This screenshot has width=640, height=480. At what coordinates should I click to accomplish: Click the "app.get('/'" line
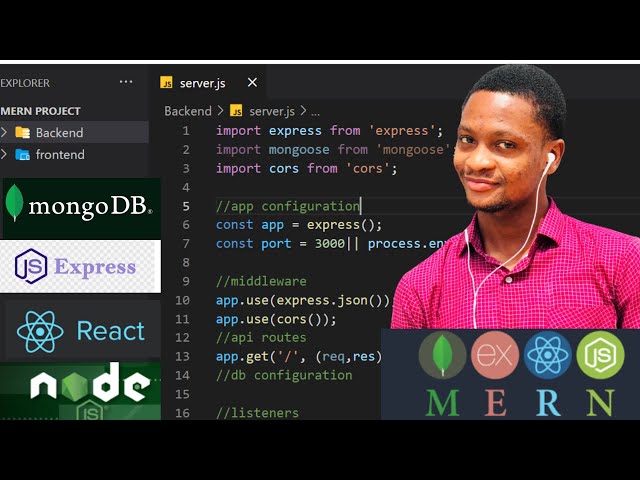click(299, 357)
